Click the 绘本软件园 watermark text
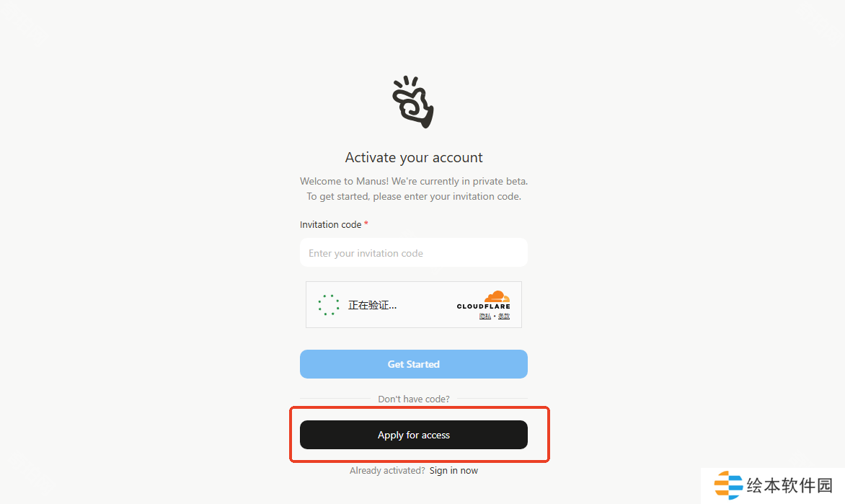The height and width of the screenshot is (504, 845). (x=789, y=485)
